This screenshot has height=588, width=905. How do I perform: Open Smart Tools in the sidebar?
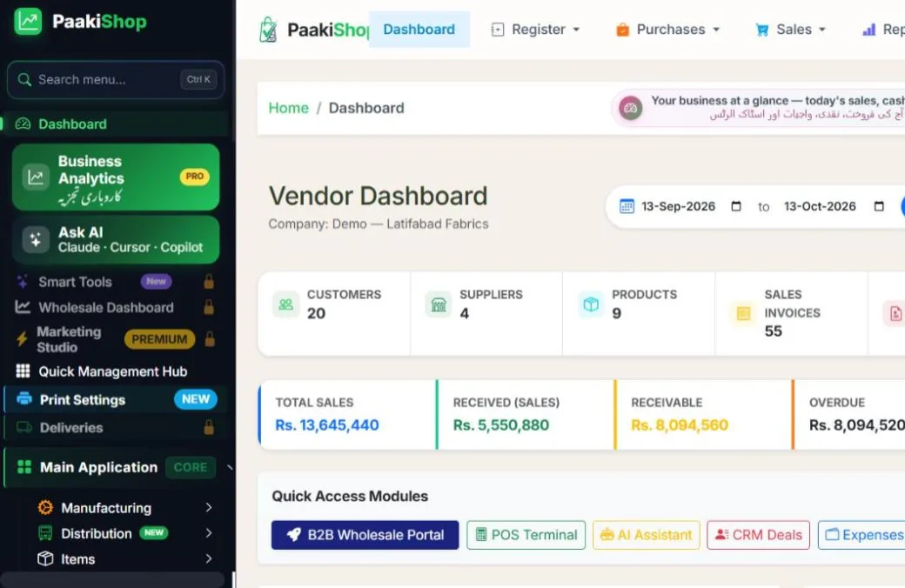point(116,282)
